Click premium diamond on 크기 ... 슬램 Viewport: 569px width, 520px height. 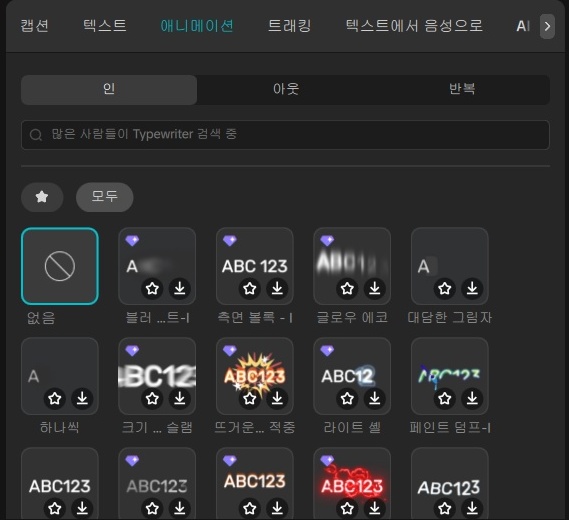[132, 351]
